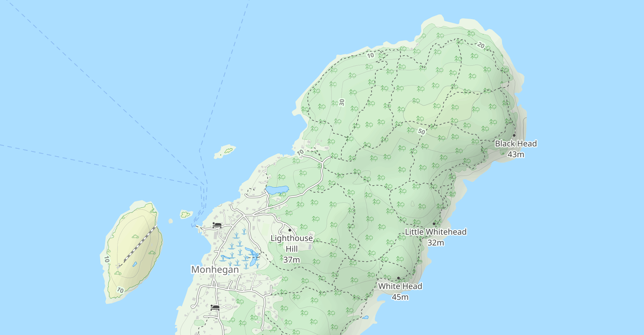Click the grey-white dashed strip on the western island
Screen dimensions: 644x335
click(141, 244)
